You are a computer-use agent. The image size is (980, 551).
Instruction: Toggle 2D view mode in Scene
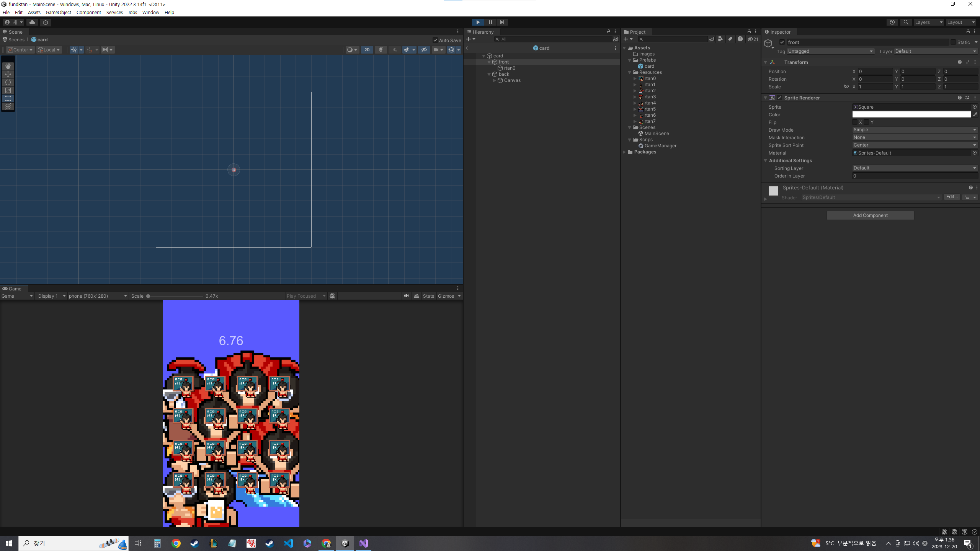[367, 50]
